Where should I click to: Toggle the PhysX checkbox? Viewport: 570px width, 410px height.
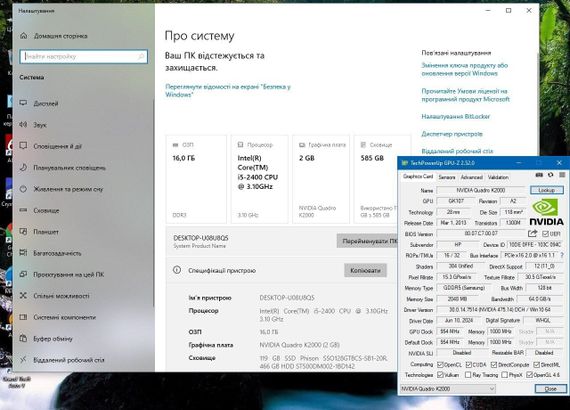[505, 375]
